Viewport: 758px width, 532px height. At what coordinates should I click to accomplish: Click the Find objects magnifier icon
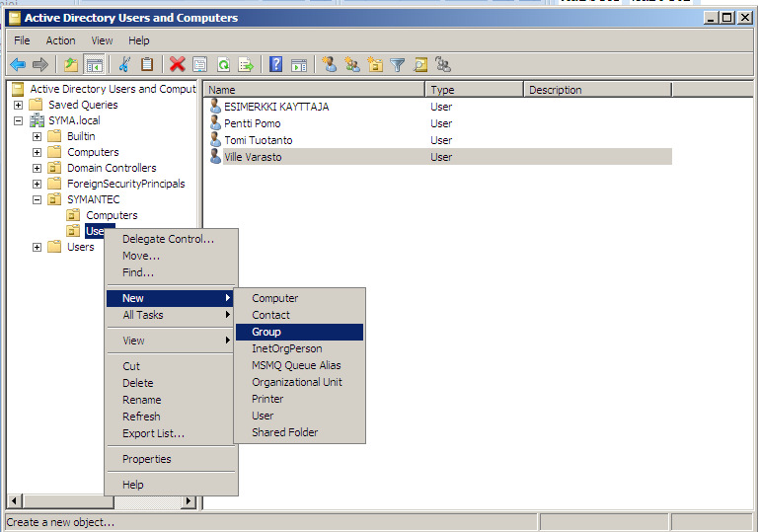point(420,64)
